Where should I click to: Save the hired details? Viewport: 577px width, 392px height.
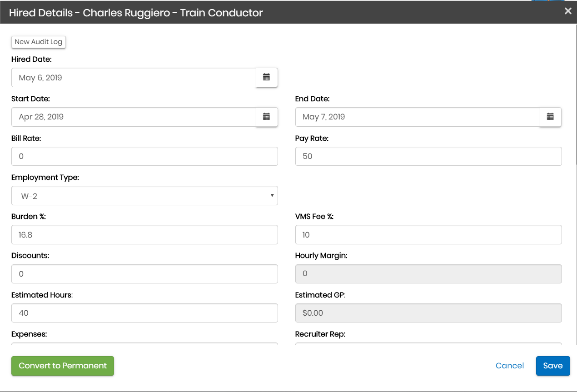(552, 366)
